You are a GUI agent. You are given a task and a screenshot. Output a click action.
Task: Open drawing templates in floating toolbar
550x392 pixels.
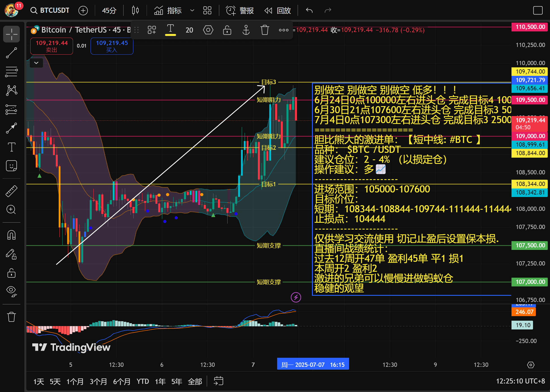tap(152, 30)
